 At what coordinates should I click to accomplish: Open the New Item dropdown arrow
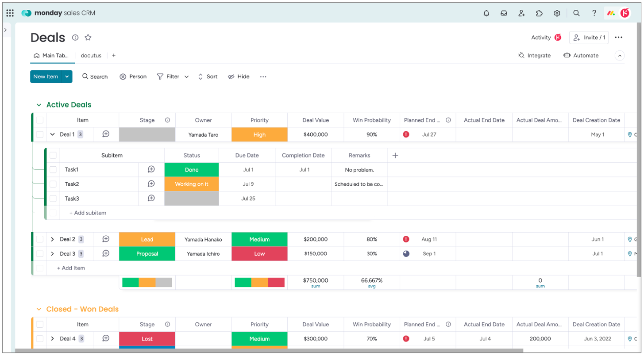coord(67,77)
